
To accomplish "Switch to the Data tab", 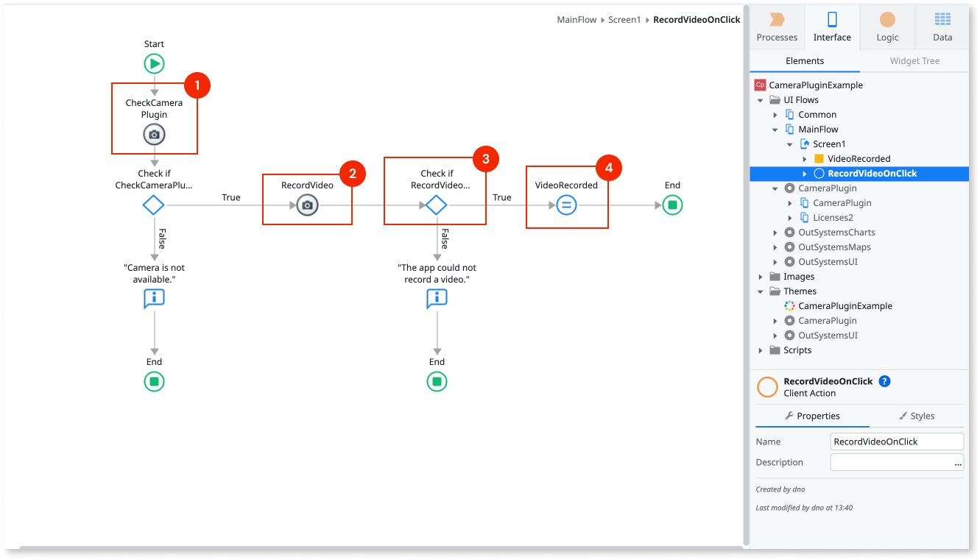I will [x=942, y=27].
